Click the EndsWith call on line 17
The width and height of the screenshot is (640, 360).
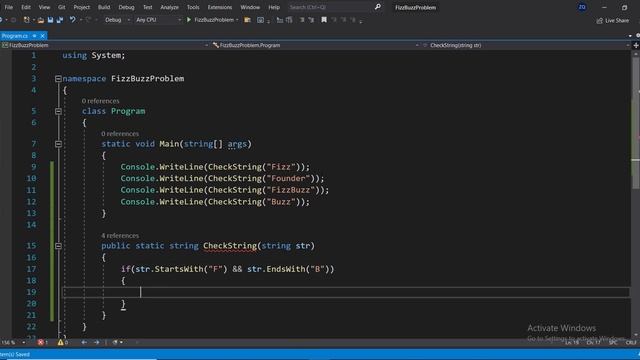286,269
